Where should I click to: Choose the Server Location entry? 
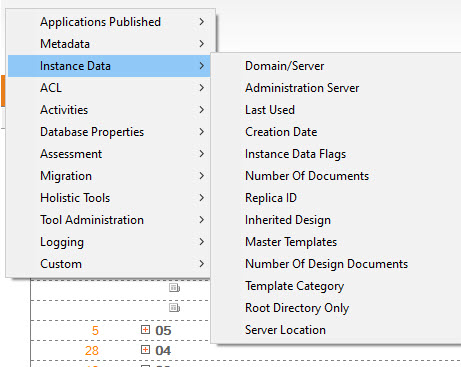click(x=337, y=330)
